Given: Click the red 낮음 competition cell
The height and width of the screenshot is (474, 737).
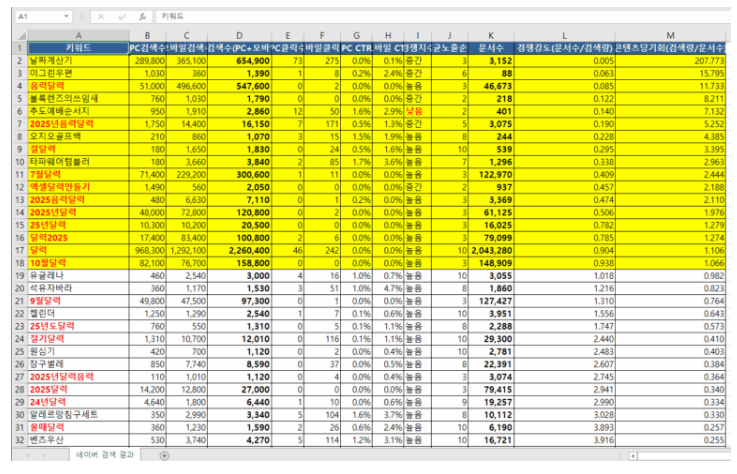Looking at the screenshot, I should point(417,111).
